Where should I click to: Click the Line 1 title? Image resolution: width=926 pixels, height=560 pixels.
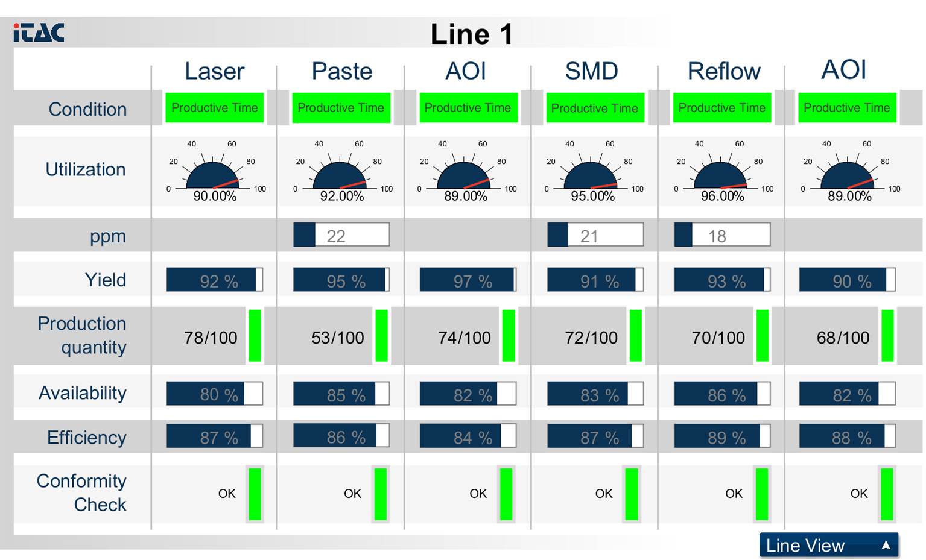[x=471, y=34]
